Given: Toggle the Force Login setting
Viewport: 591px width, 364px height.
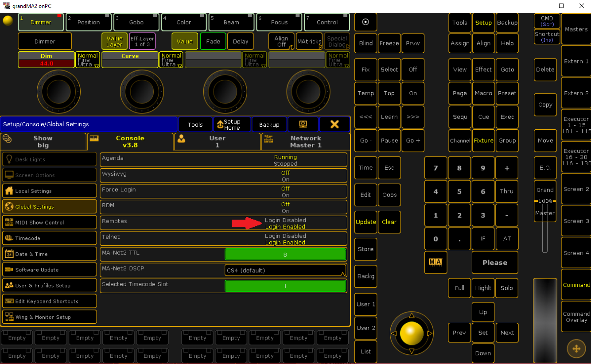Looking at the screenshot, I should click(223, 192).
